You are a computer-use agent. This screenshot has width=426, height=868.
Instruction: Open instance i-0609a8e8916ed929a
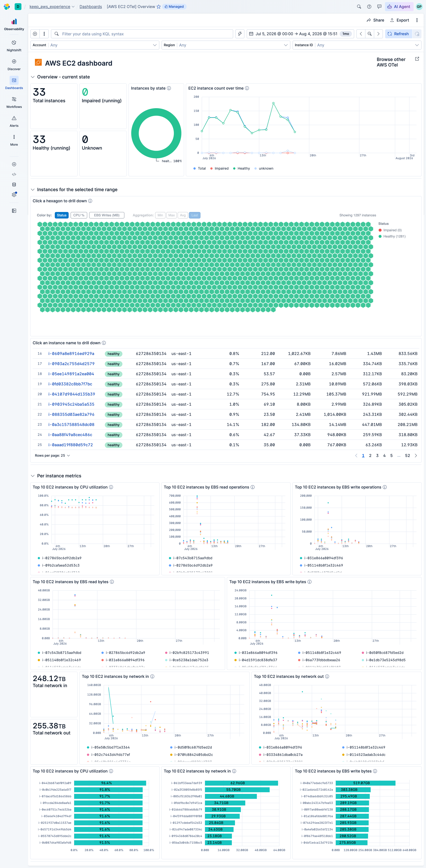coord(71,354)
